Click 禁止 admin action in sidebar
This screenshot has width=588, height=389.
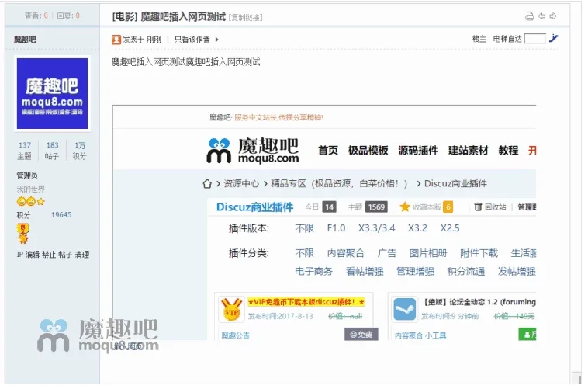[49, 255]
